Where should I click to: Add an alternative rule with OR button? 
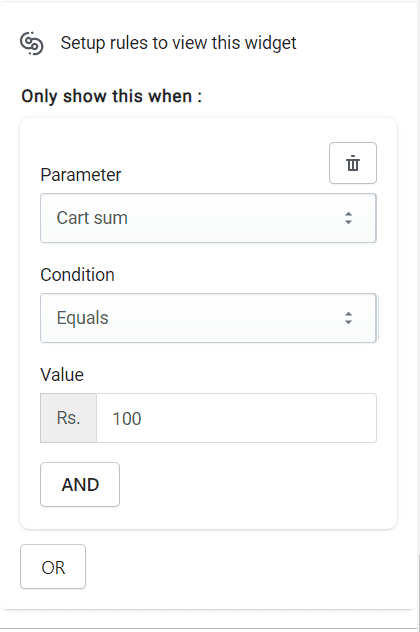[x=53, y=567]
